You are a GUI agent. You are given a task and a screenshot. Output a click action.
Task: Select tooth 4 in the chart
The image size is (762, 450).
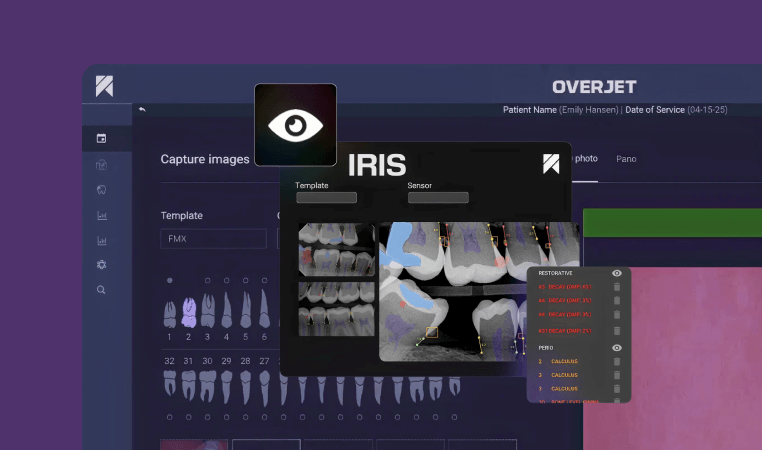pos(226,310)
